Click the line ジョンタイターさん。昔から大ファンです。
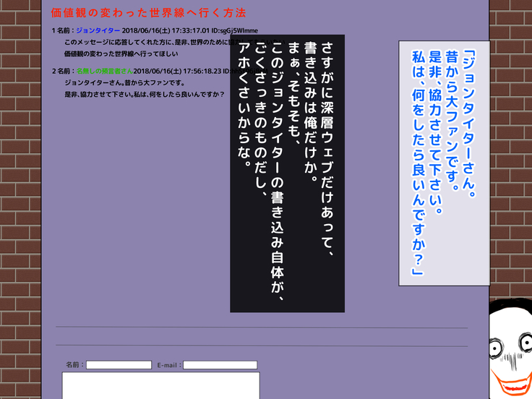The image size is (532, 399). coord(124,82)
